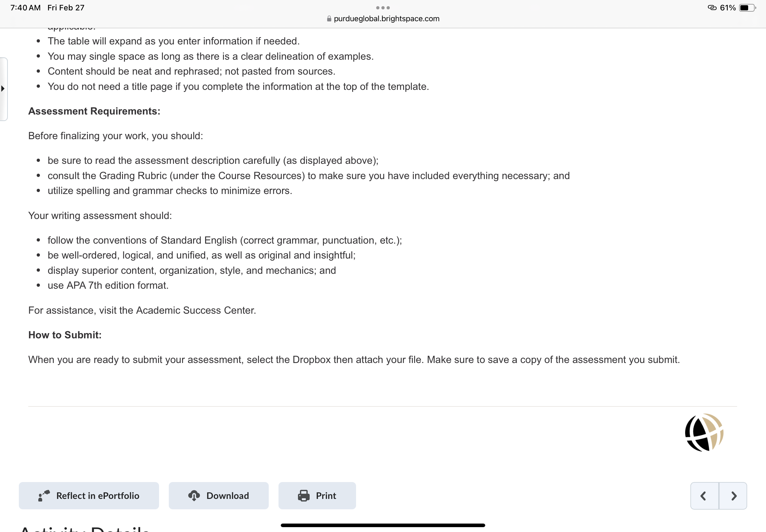766x532 pixels.
Task: Tap the home indicator bar
Action: pos(383,525)
